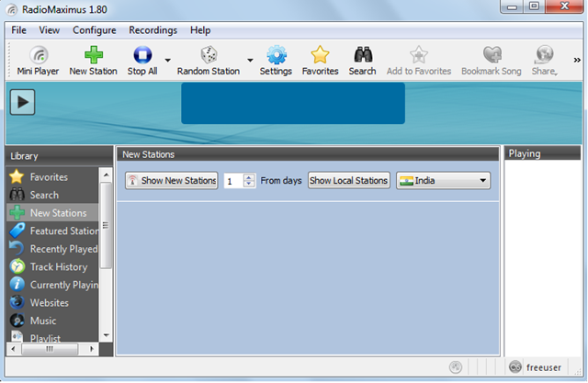Decrease the days value with down arrow
This screenshot has height=383, width=588.
(x=249, y=185)
